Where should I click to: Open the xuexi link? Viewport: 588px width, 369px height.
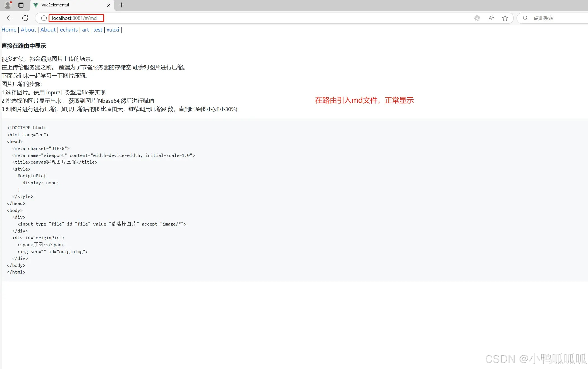[x=113, y=30]
